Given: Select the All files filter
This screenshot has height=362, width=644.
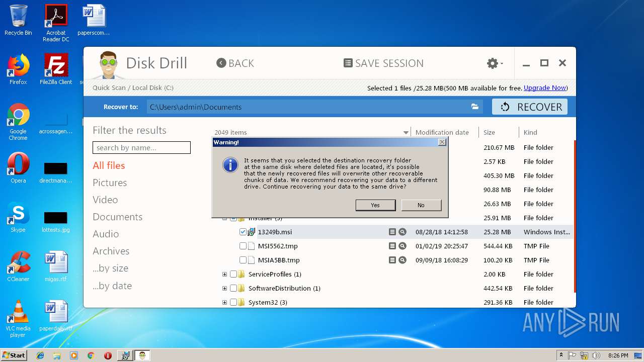Looking at the screenshot, I should pyautogui.click(x=109, y=165).
